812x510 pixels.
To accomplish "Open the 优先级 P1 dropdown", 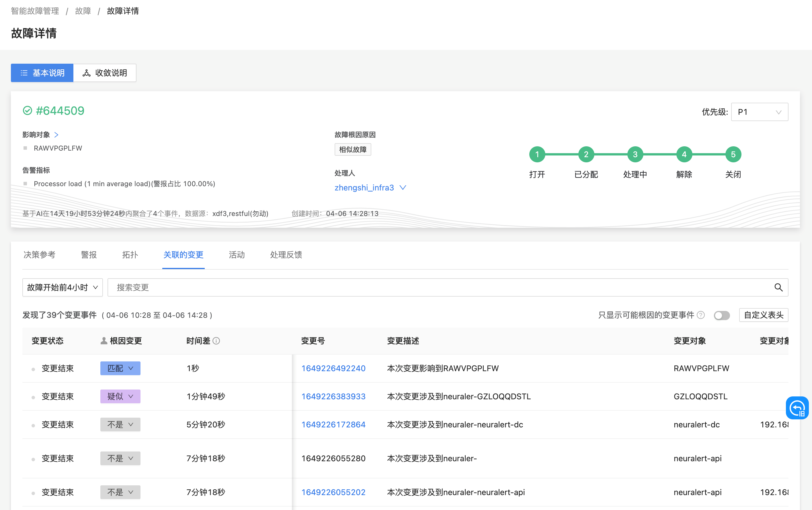I will point(760,112).
